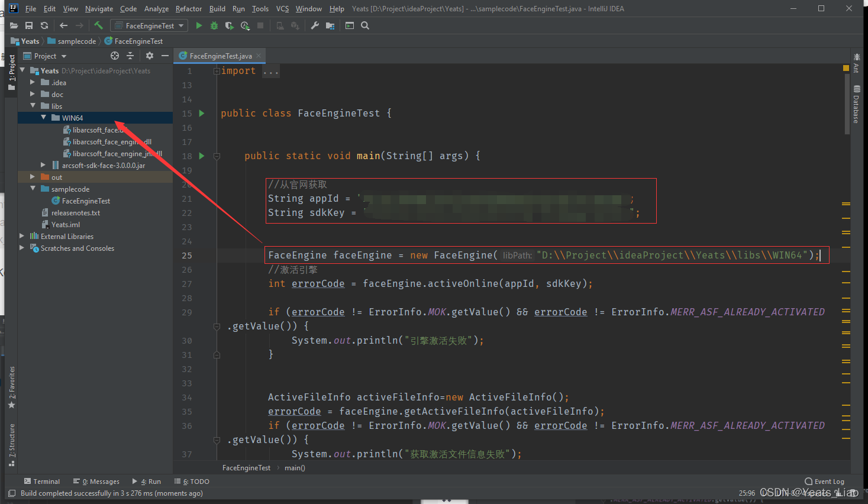Click the editor vertical scrollbar thumb

click(x=847, y=105)
